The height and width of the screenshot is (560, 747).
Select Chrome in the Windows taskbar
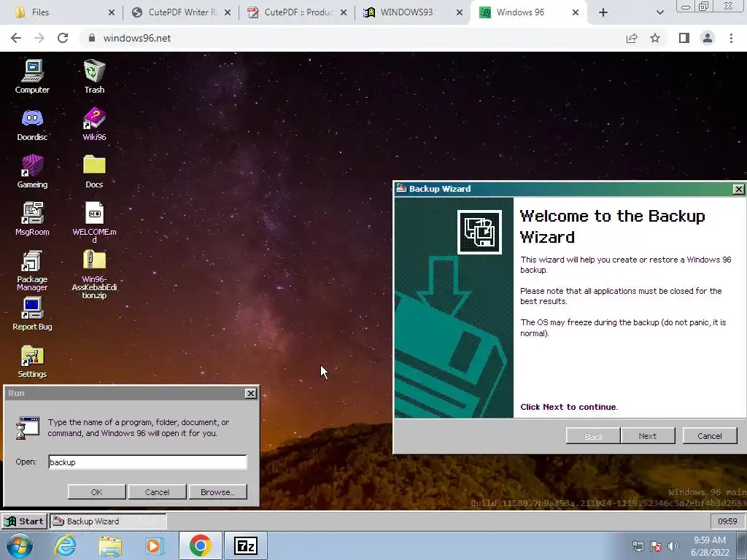point(200,545)
